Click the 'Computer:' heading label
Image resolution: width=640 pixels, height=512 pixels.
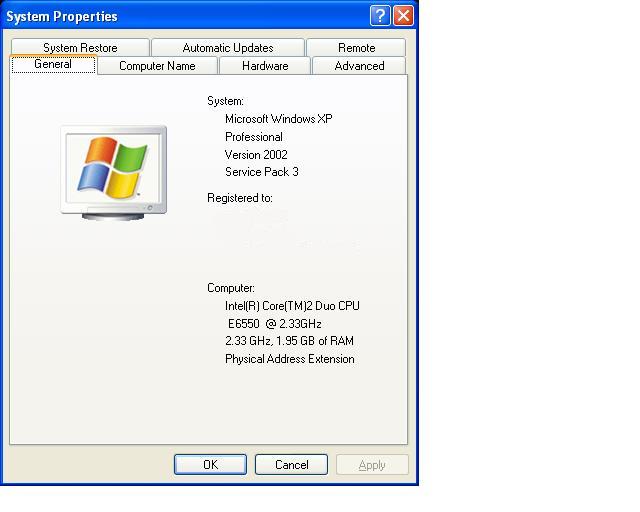pos(231,288)
